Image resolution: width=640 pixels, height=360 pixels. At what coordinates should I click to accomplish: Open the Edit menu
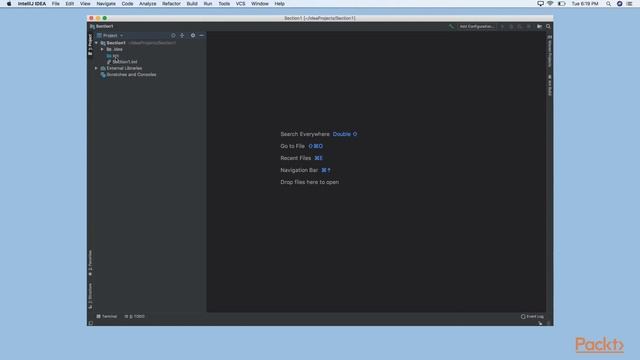[70, 4]
